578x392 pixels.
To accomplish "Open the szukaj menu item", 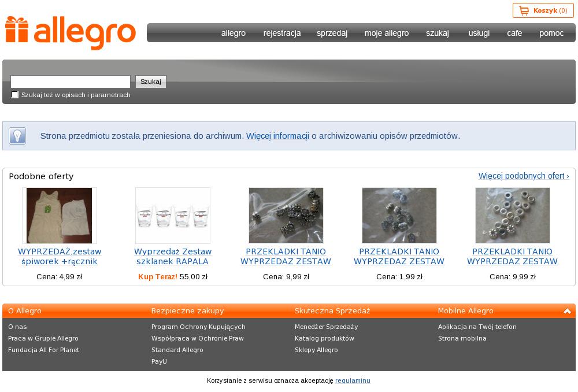I will point(438,33).
